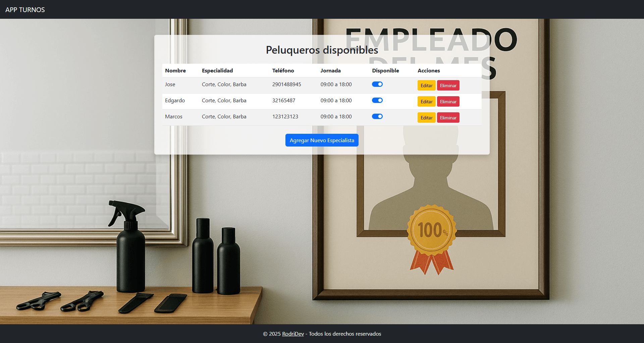Switch off Marcos's availability toggle
This screenshot has height=343, width=644.
click(x=377, y=116)
